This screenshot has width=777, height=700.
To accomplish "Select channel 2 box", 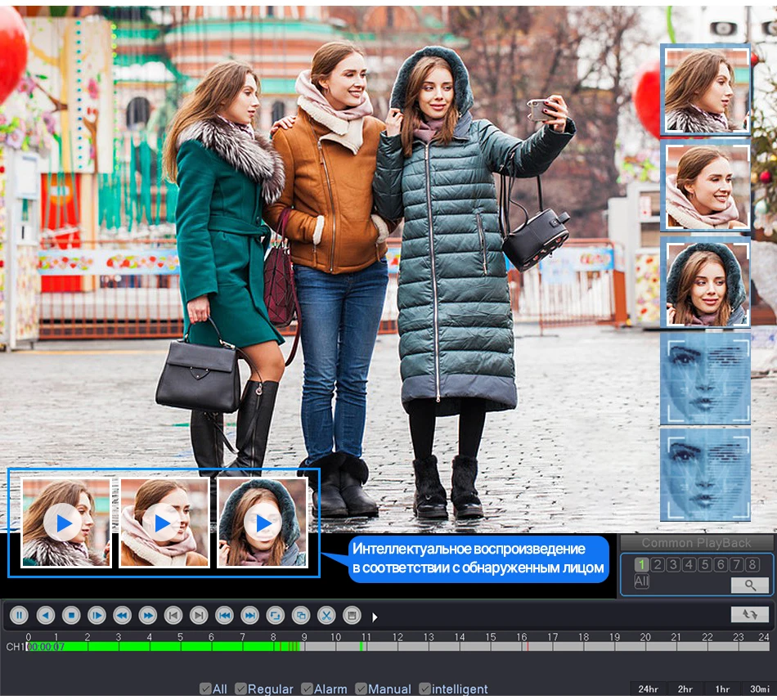I will tap(658, 564).
